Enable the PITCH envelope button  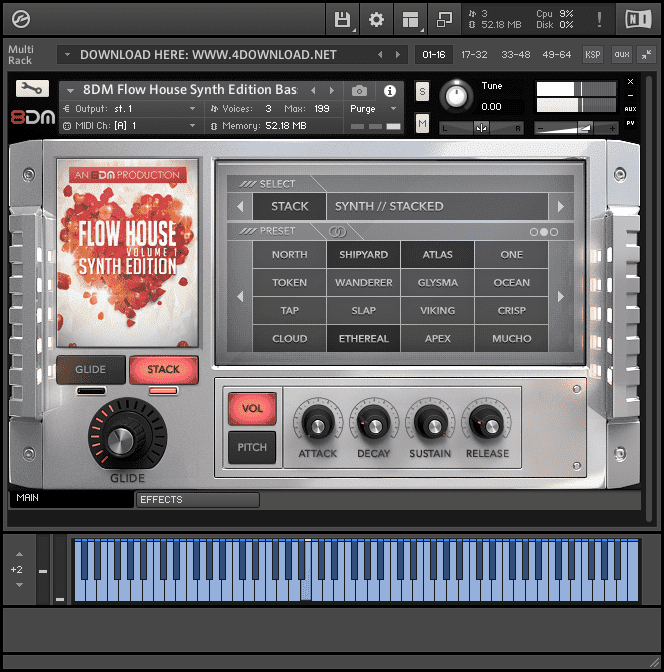252,447
